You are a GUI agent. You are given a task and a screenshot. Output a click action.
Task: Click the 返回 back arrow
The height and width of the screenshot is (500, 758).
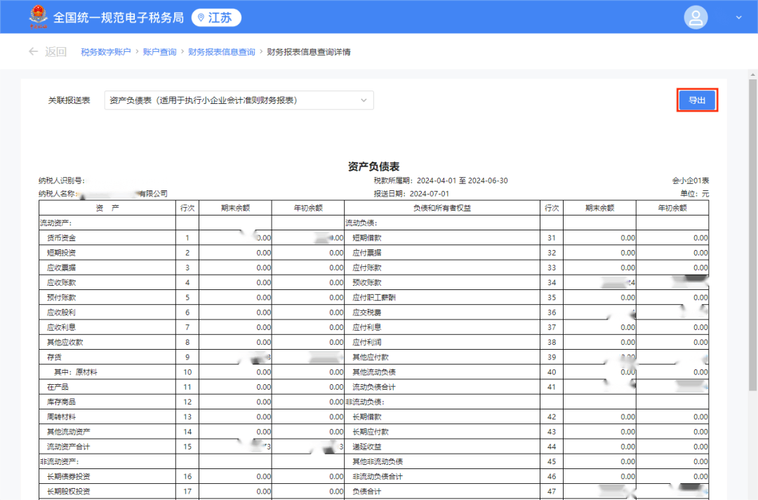coord(33,51)
